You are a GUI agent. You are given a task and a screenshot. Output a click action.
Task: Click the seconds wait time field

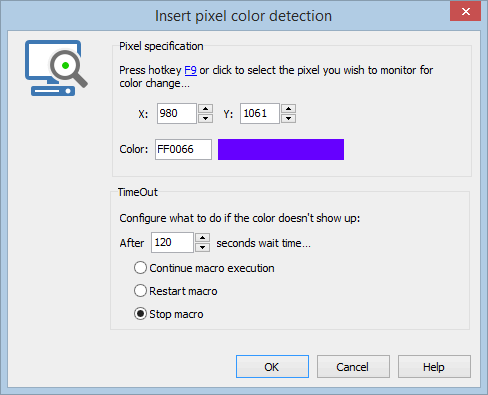[x=172, y=242]
